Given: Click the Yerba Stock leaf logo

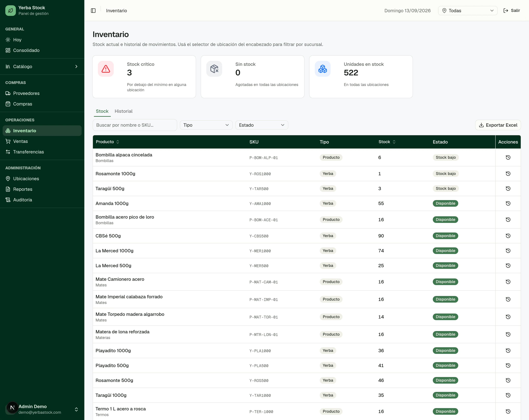Looking at the screenshot, I should click(11, 11).
